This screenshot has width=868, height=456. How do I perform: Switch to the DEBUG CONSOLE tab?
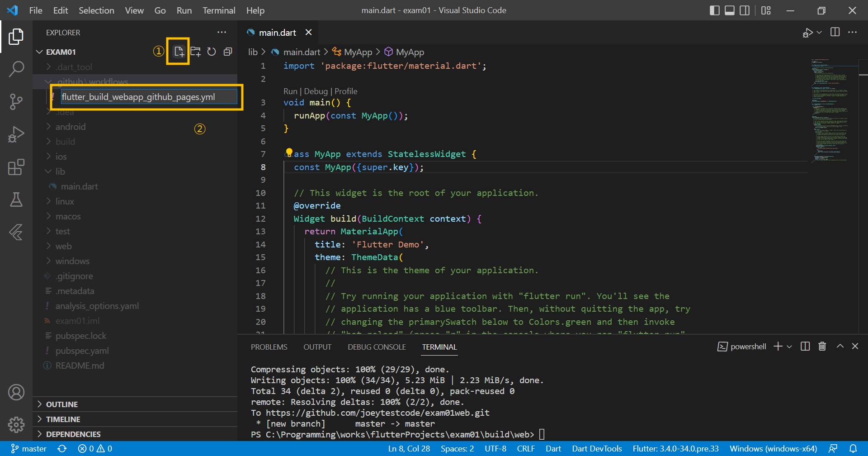coord(377,347)
